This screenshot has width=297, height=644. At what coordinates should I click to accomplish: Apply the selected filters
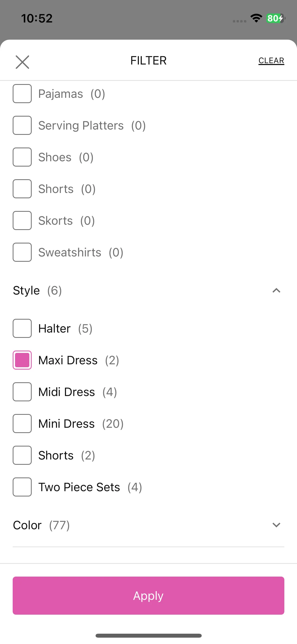click(x=148, y=596)
